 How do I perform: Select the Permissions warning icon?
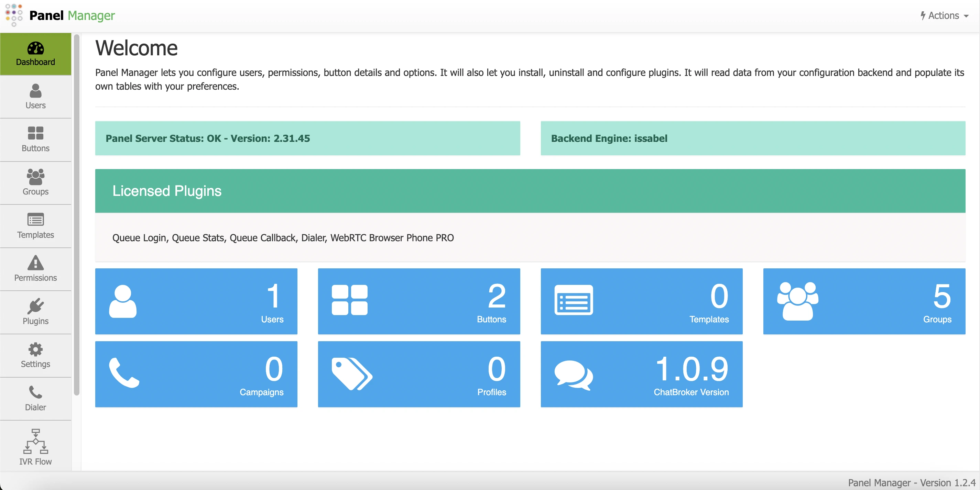click(x=35, y=269)
